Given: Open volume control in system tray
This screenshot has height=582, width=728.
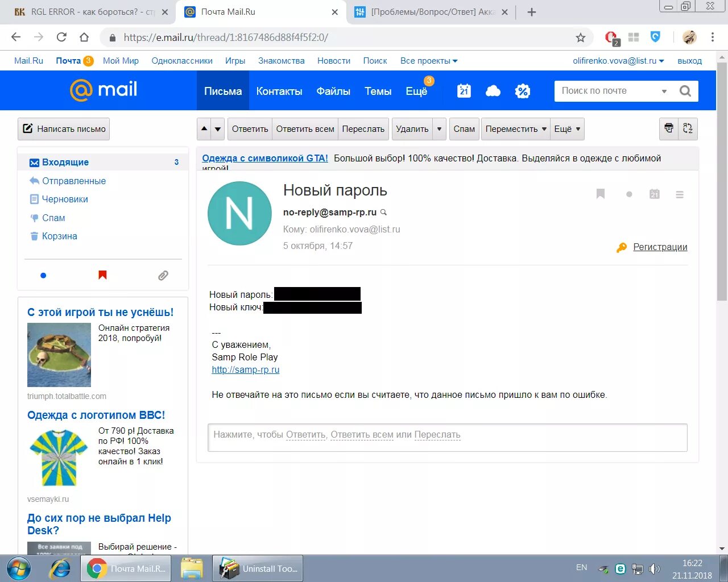Looking at the screenshot, I should coord(654,568).
